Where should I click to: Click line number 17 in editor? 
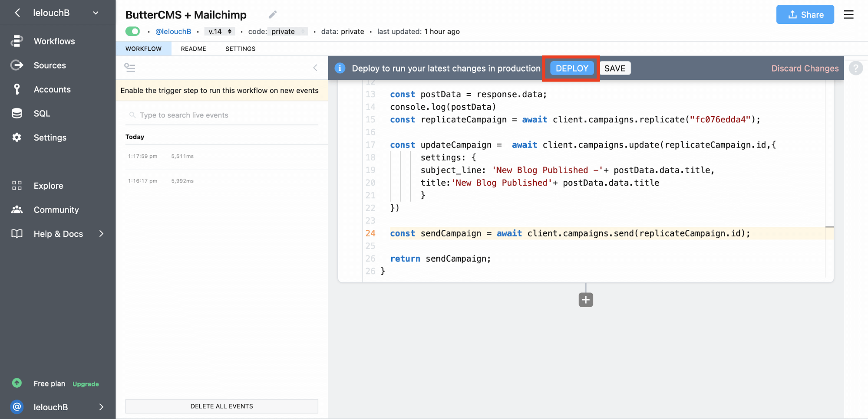370,145
